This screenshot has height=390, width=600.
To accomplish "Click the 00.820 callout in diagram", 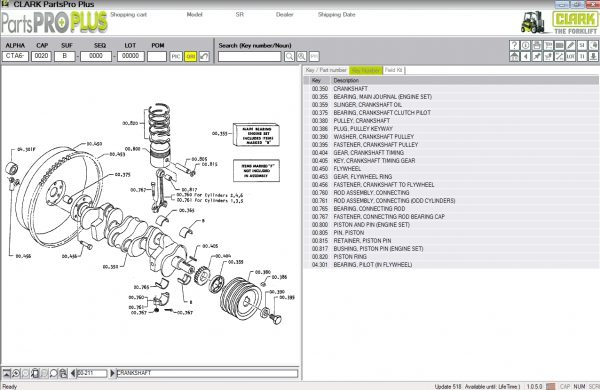I will (x=130, y=123).
